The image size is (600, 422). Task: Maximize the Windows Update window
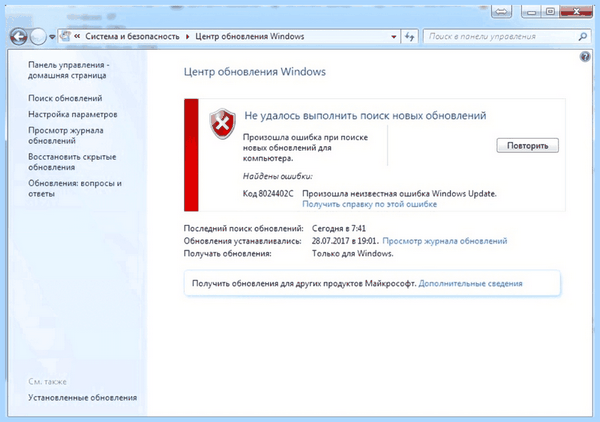[x=549, y=12]
